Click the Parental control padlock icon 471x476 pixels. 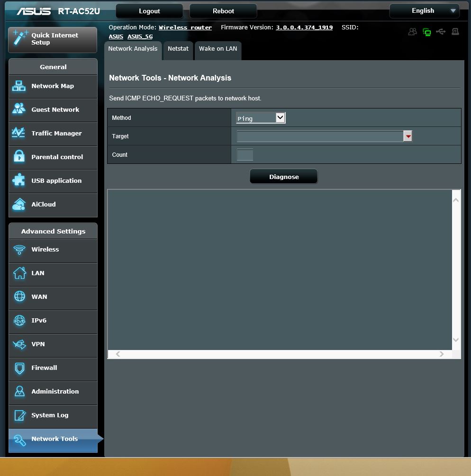[19, 156]
